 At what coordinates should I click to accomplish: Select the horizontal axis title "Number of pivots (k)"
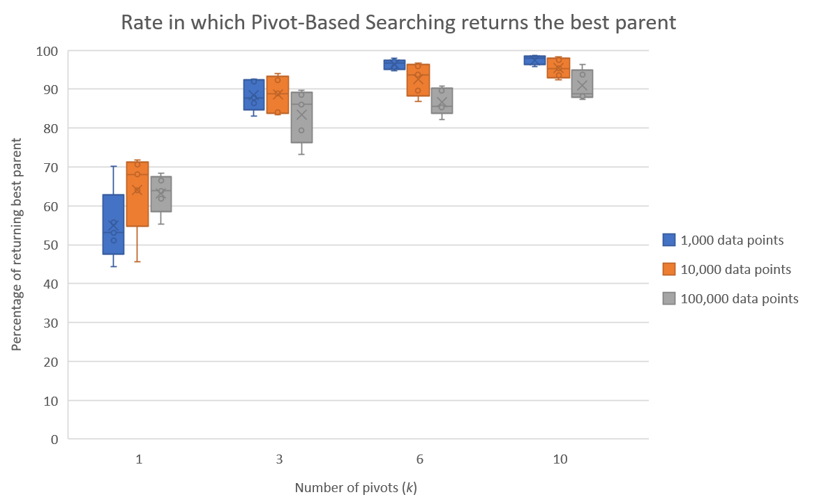tap(356, 487)
